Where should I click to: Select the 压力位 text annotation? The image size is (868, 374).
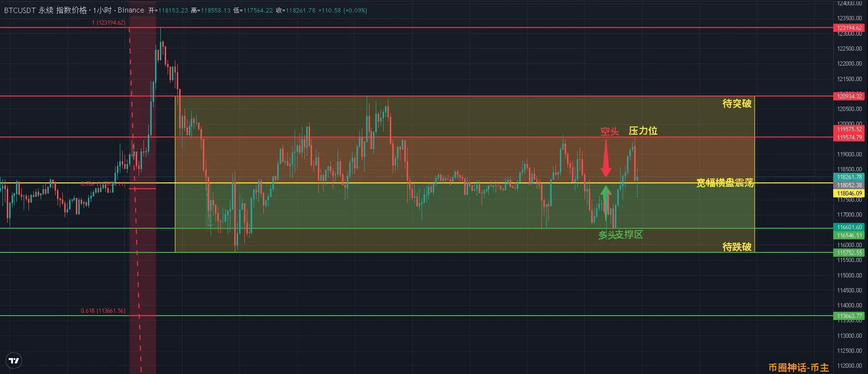[x=643, y=131]
